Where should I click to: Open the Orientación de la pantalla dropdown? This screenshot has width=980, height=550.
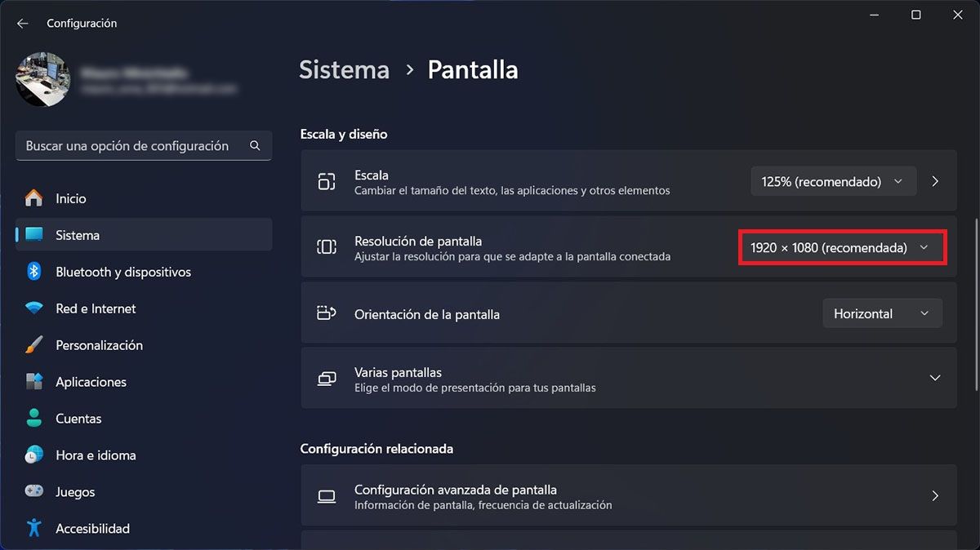coord(882,313)
